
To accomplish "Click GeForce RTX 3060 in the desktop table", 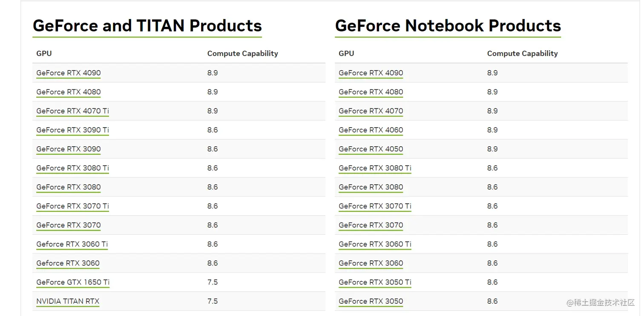I will [68, 263].
